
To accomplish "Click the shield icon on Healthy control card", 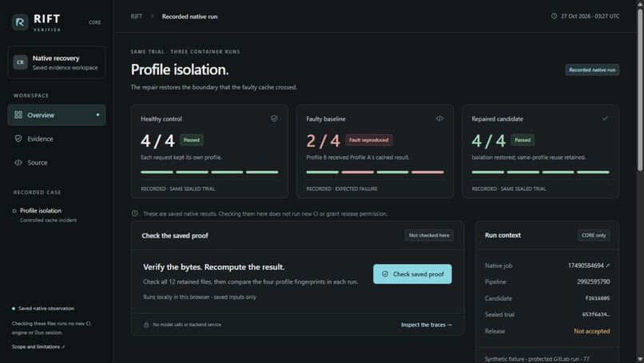I will (x=274, y=118).
